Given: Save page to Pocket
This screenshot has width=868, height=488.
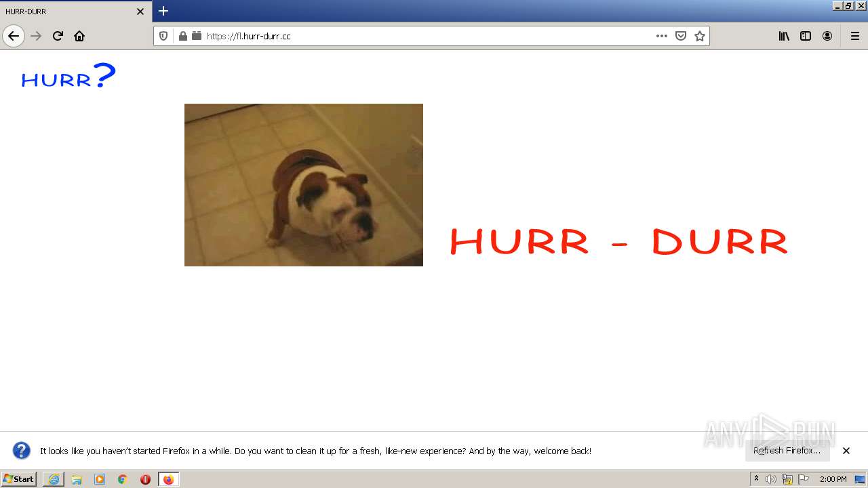Looking at the screenshot, I should click(681, 36).
